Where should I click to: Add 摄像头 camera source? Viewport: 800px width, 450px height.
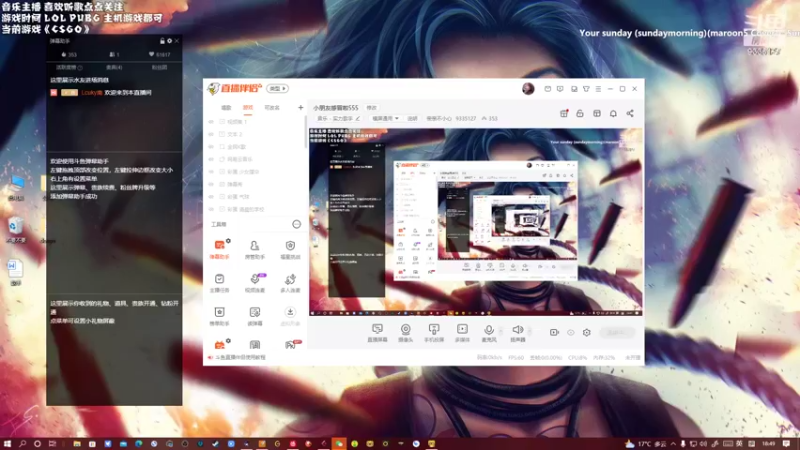click(x=406, y=333)
